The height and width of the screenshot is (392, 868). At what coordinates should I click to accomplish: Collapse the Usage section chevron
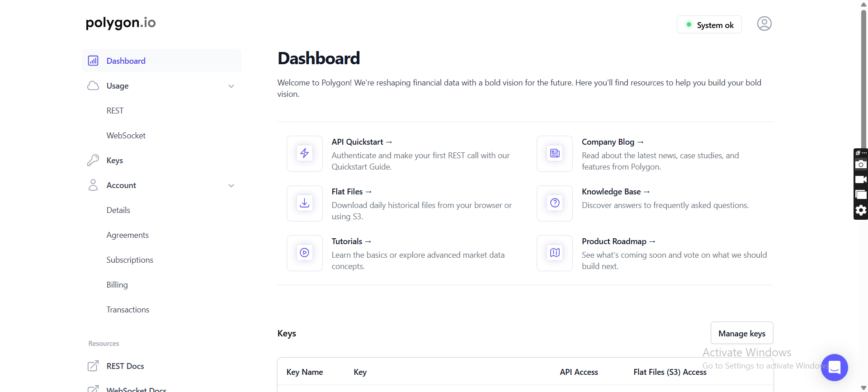pyautogui.click(x=231, y=86)
